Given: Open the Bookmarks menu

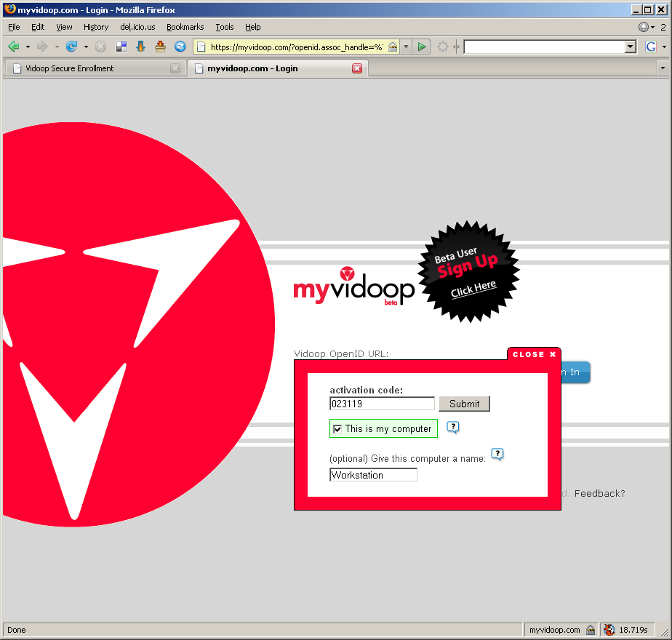Looking at the screenshot, I should coord(185,27).
